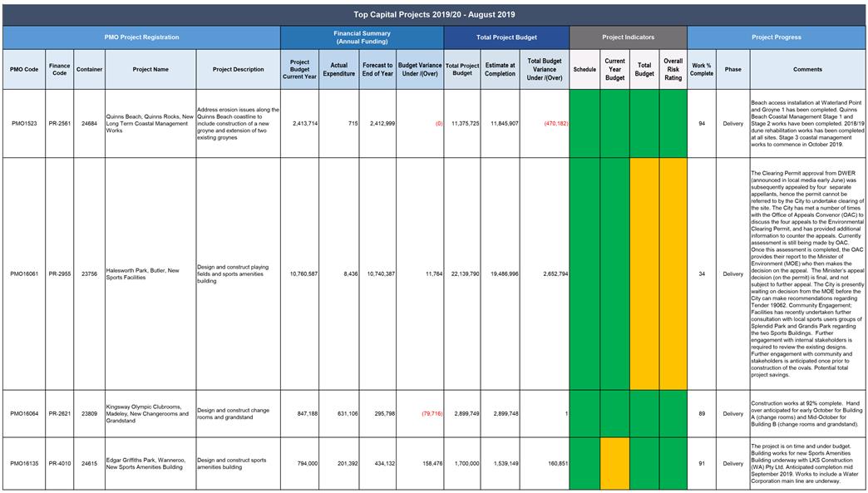Select the PMO Project Registration section header
This screenshot has width=868, height=493.
(141, 37)
